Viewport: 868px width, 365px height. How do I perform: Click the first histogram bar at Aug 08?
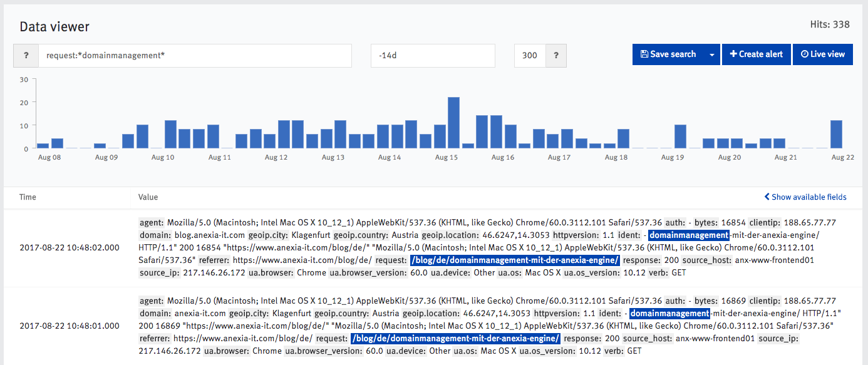click(x=43, y=146)
